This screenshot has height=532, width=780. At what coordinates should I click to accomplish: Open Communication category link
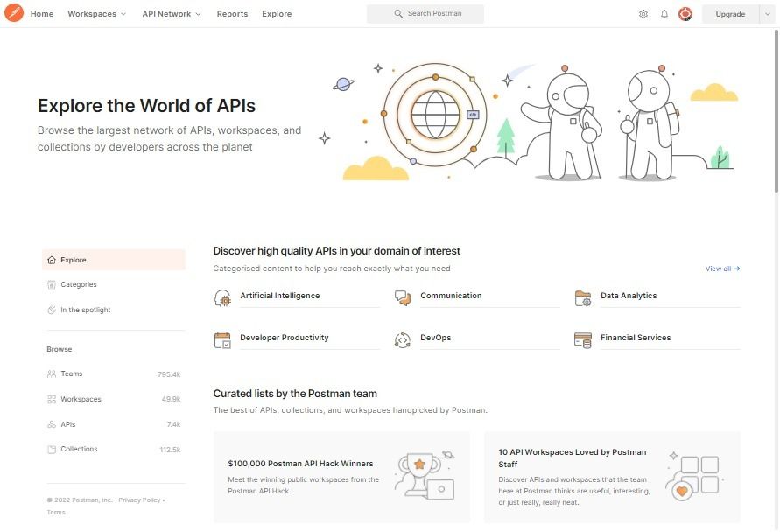point(451,296)
